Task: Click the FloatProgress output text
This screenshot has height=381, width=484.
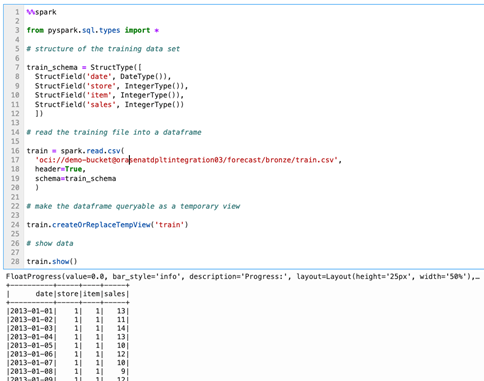Action: [x=243, y=277]
